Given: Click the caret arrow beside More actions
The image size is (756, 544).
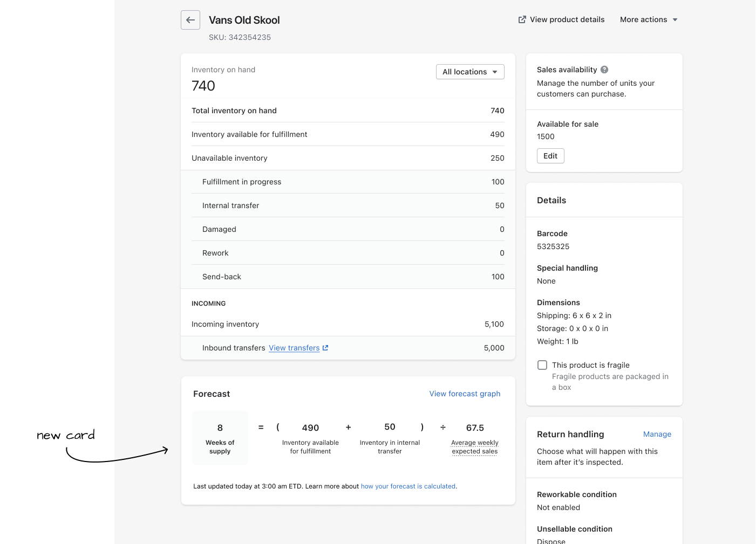Looking at the screenshot, I should tap(675, 20).
